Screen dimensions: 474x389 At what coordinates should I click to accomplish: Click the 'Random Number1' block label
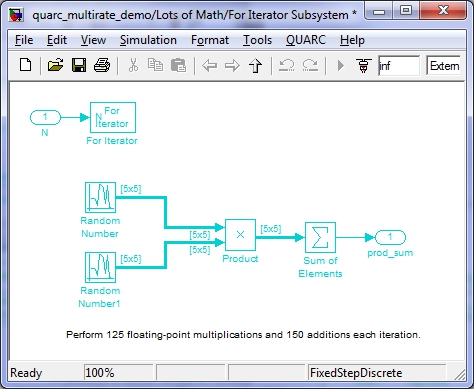[x=100, y=297]
